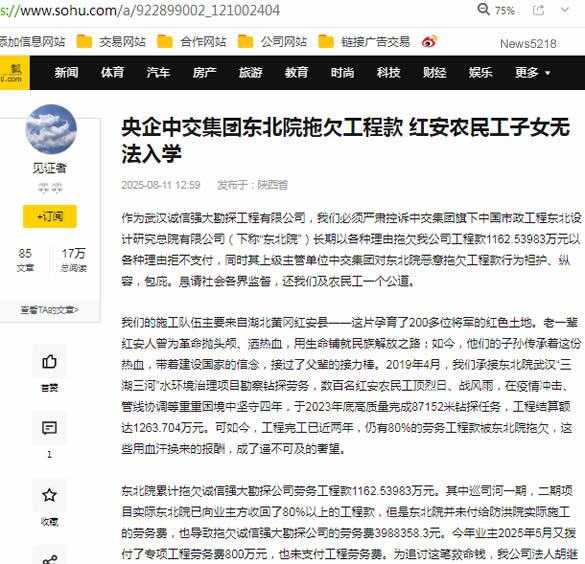585x564 pixels.
Task: Open the 查看TA的文章 link
Action: coord(50,310)
